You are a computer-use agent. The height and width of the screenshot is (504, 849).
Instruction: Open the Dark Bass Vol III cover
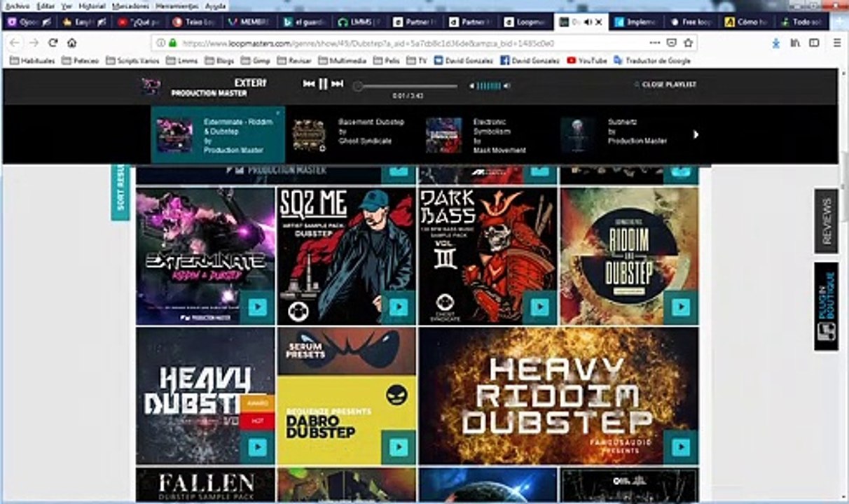(488, 255)
